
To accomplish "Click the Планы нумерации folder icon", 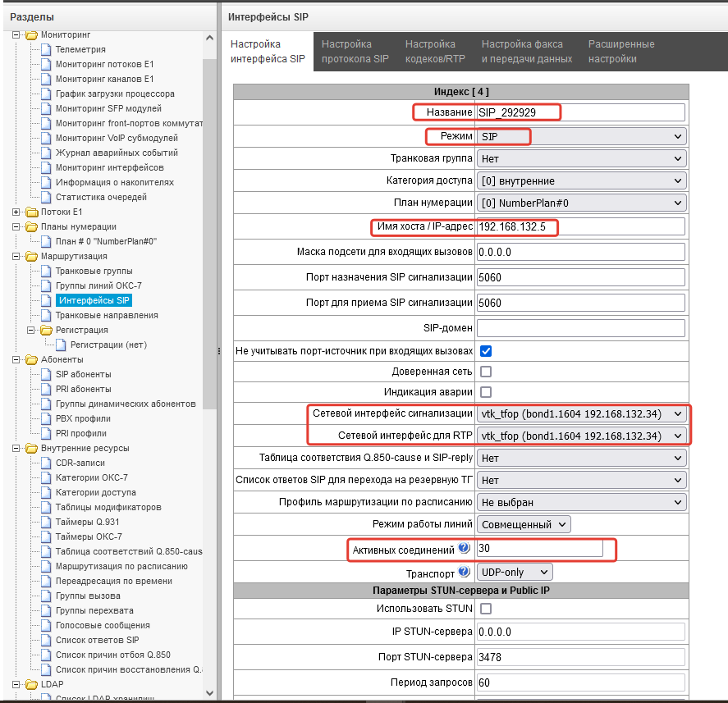I will click(31, 227).
